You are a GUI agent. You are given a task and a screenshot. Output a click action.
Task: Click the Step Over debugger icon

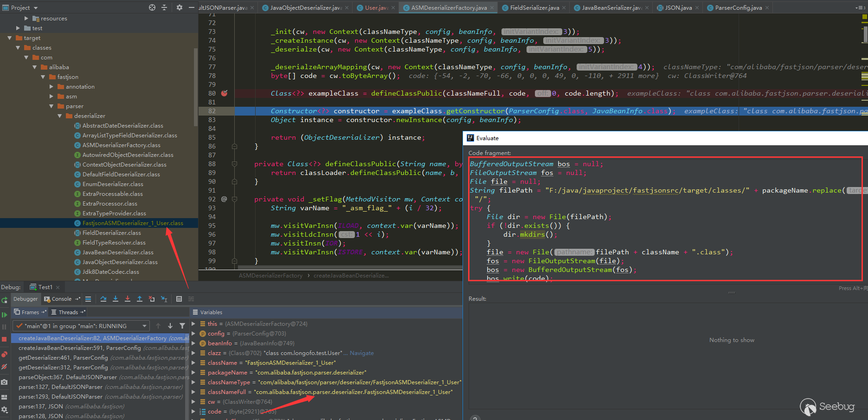(103, 299)
